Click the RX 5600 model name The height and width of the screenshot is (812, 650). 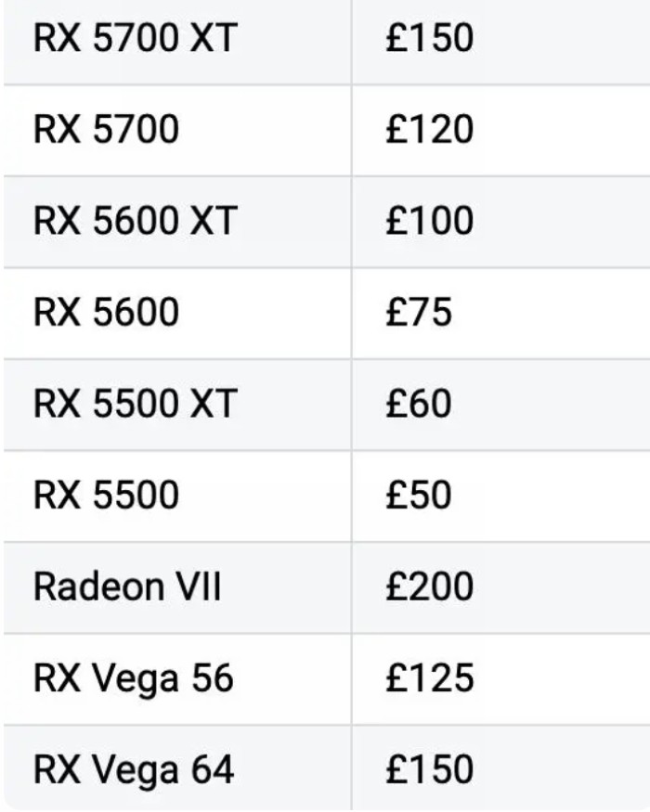click(x=106, y=312)
